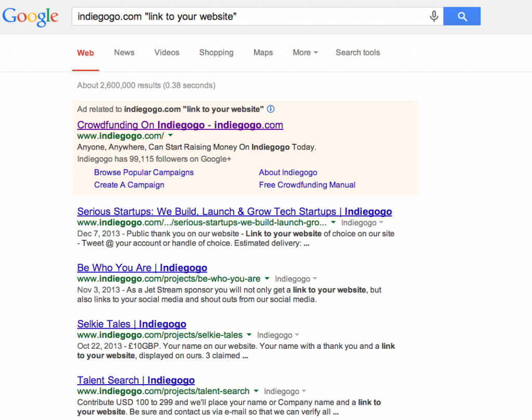The image size is (532, 420).
Task: Click the blue magnifier search button
Action: coord(462,16)
